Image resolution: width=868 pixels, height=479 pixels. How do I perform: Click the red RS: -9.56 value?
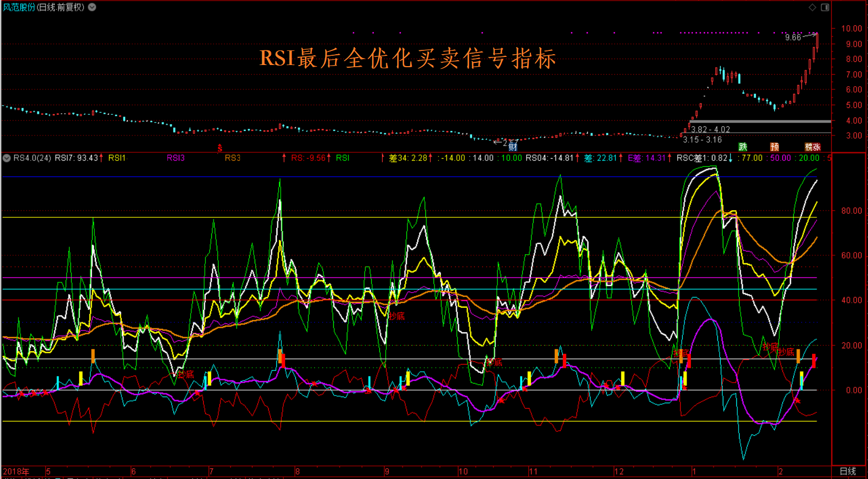click(x=308, y=158)
